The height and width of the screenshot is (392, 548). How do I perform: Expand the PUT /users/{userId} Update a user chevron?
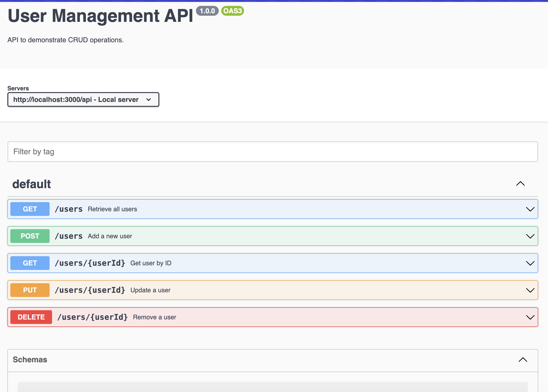pos(530,290)
